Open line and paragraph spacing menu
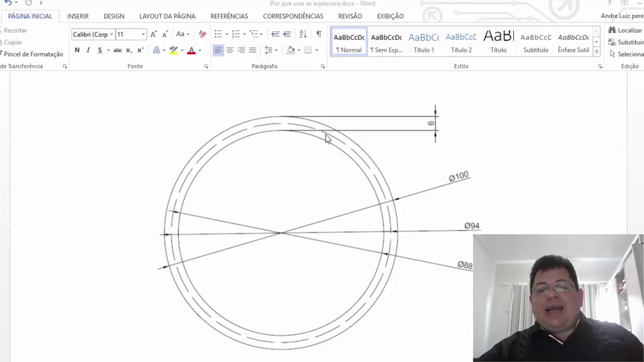Image resolution: width=644 pixels, height=362 pixels. point(271,50)
